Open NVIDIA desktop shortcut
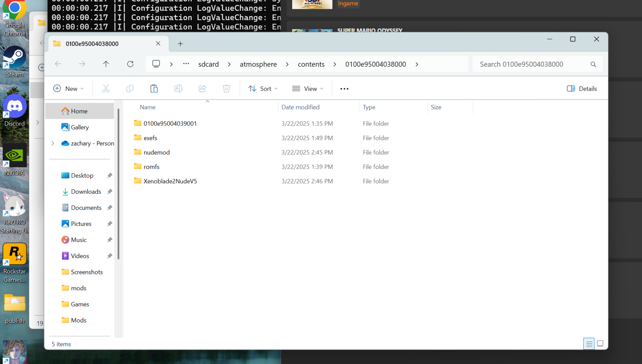The image size is (642, 364). point(14,160)
